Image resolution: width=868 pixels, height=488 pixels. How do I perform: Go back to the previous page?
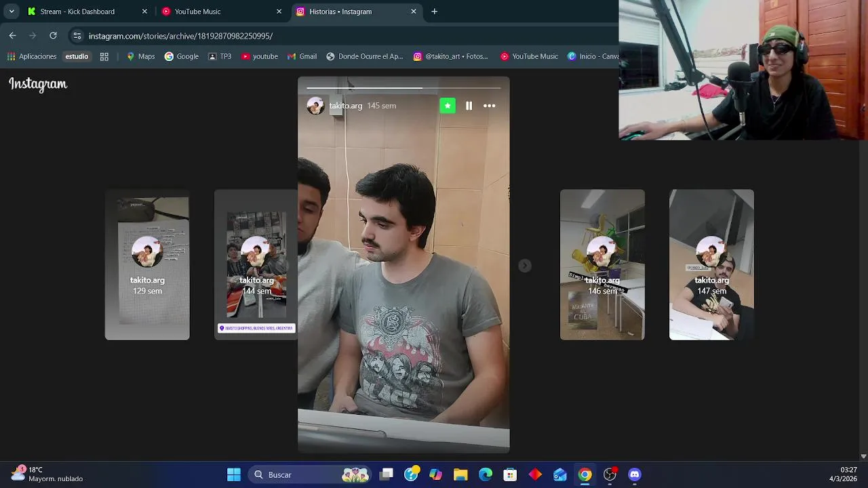point(12,36)
